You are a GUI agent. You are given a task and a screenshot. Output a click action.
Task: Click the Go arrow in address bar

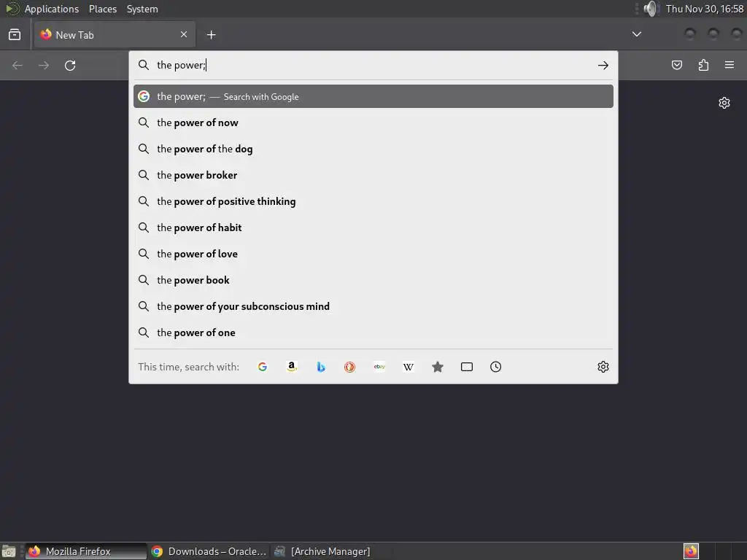(603, 65)
